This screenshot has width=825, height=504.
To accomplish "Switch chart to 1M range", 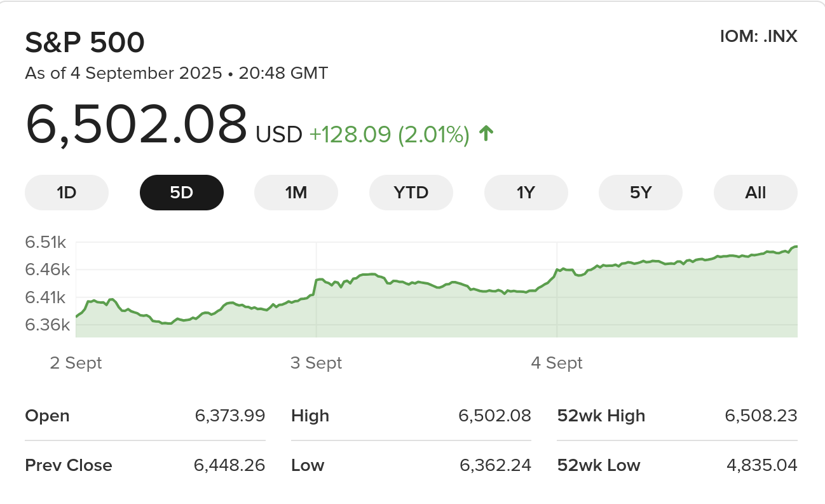I will pos(296,192).
